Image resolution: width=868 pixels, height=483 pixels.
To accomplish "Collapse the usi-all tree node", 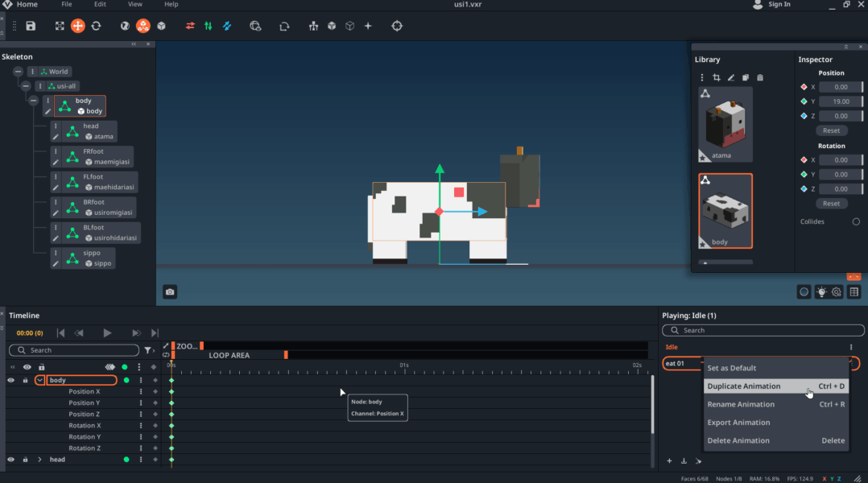I will [26, 86].
